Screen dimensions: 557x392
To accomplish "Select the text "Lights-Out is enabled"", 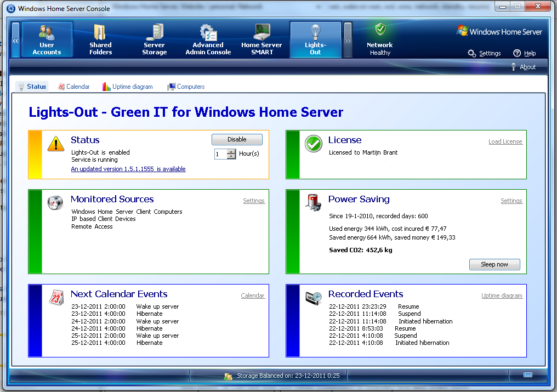I will coord(100,152).
